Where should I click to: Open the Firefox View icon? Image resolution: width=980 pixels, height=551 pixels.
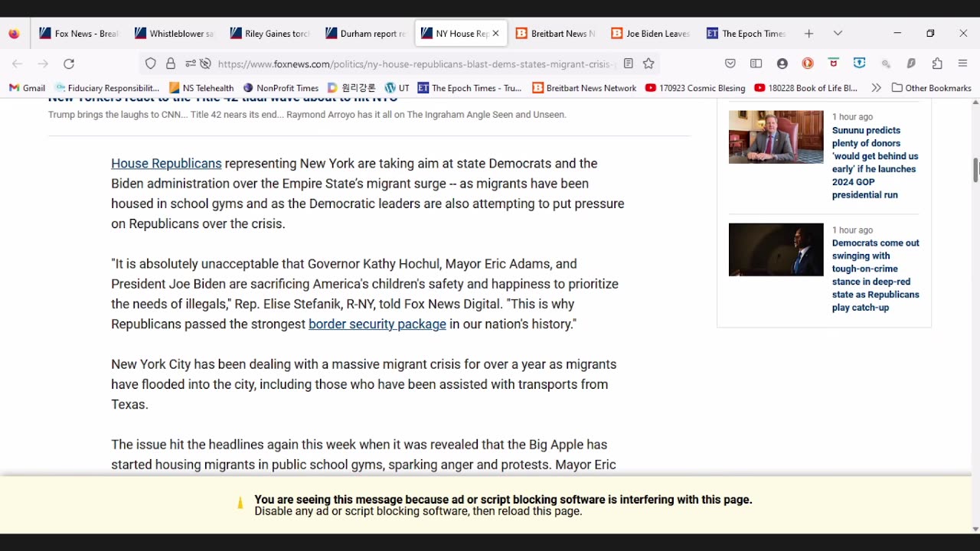point(14,34)
